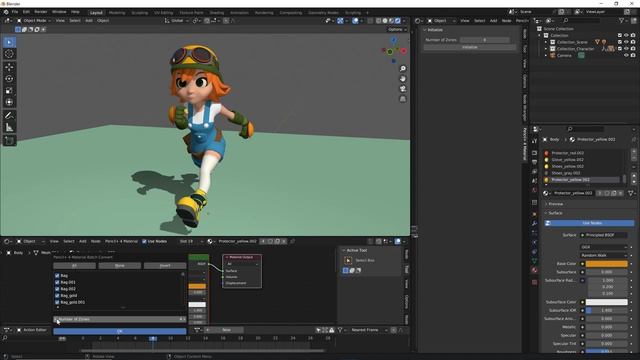The height and width of the screenshot is (360, 640).
Task: Uncheck the Bag_gold.001 checkbox
Action: coord(57,302)
